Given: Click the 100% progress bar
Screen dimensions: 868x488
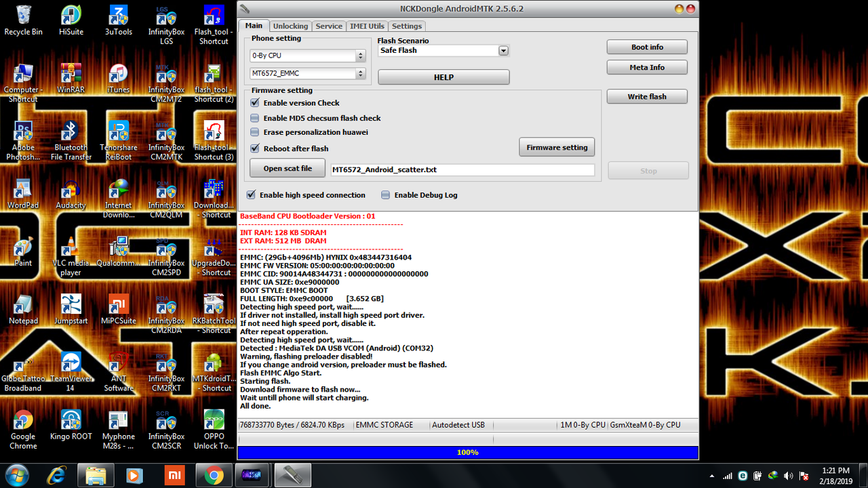Looking at the screenshot, I should [x=468, y=452].
